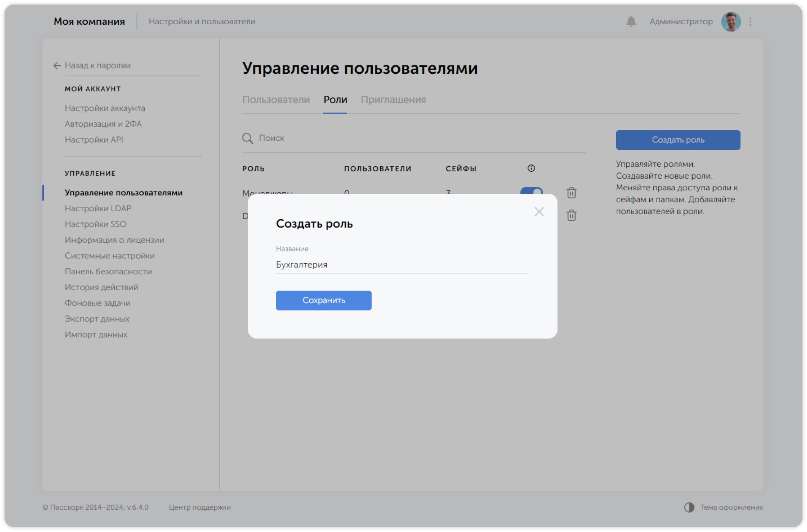Click the back arrow beside Назад к паролям
Image resolution: width=807 pixels, height=532 pixels.
pyautogui.click(x=57, y=65)
